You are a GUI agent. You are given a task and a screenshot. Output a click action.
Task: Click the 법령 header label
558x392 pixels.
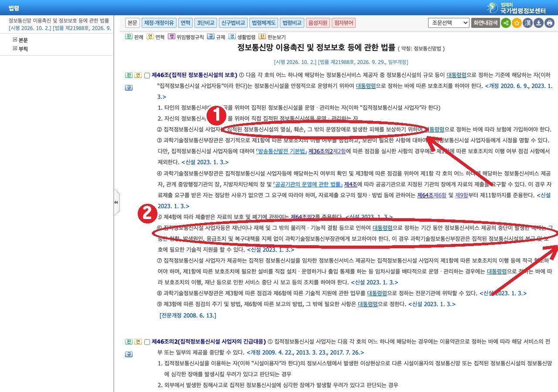click(x=14, y=7)
